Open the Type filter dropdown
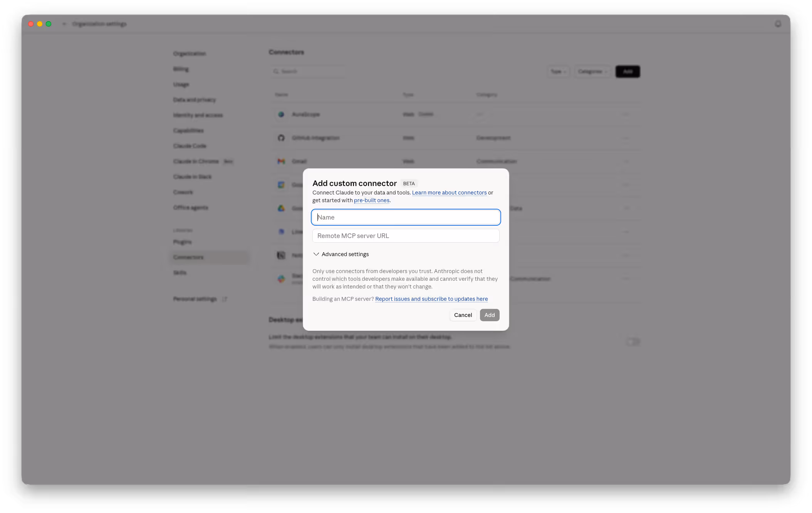This screenshot has height=513, width=812. (558, 72)
